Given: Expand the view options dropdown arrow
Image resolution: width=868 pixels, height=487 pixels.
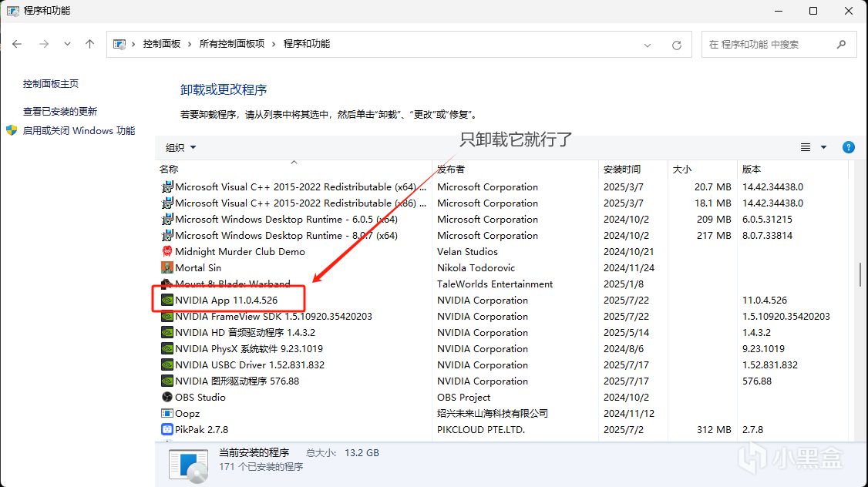Looking at the screenshot, I should pos(823,147).
